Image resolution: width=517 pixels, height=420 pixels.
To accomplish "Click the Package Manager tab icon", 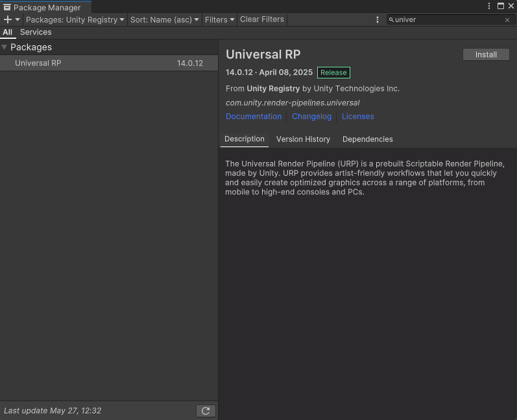I will tap(7, 7).
